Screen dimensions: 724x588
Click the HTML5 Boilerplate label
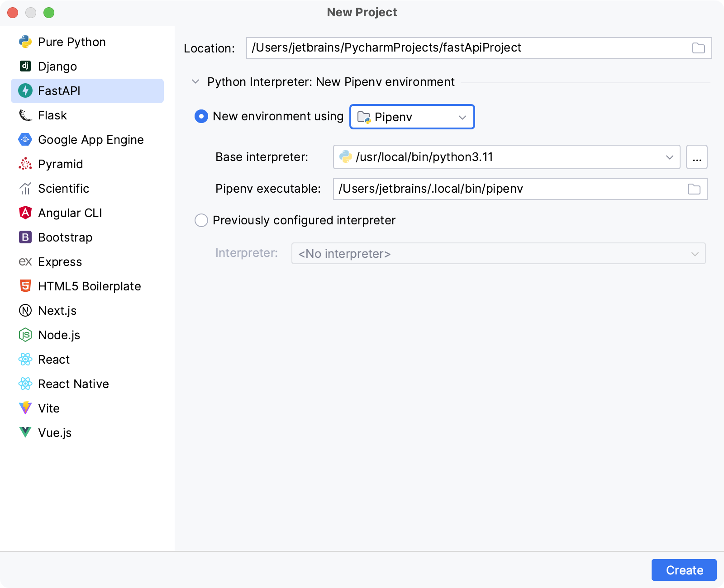coord(90,286)
